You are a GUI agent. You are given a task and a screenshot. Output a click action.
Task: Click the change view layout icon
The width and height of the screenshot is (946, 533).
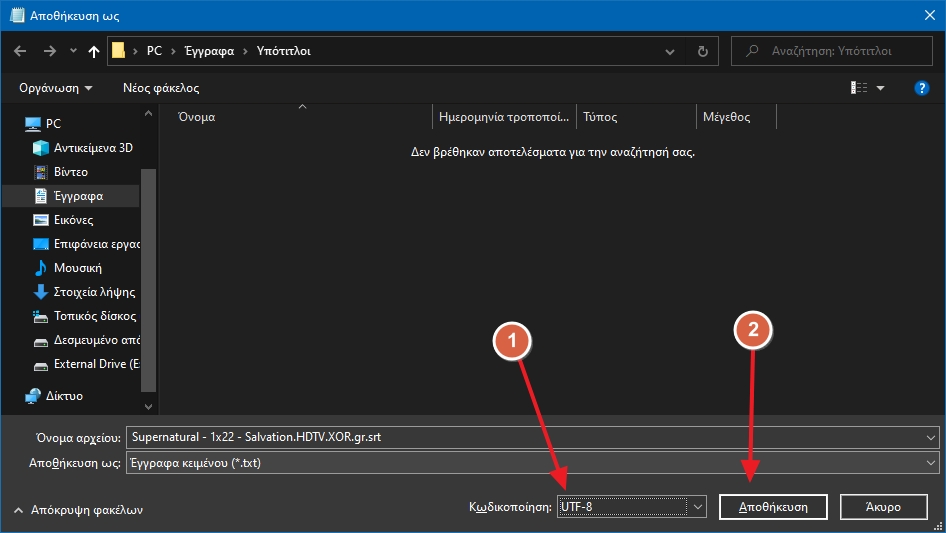859,88
